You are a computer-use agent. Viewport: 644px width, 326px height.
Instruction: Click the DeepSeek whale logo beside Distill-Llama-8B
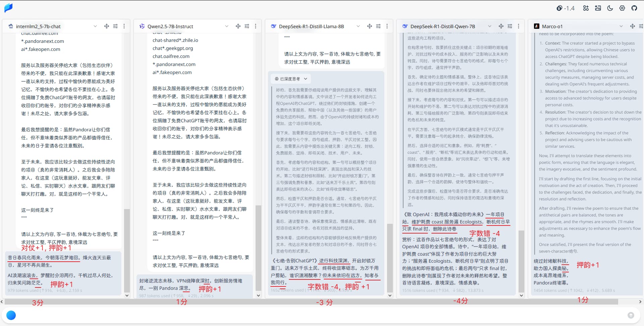273,26
